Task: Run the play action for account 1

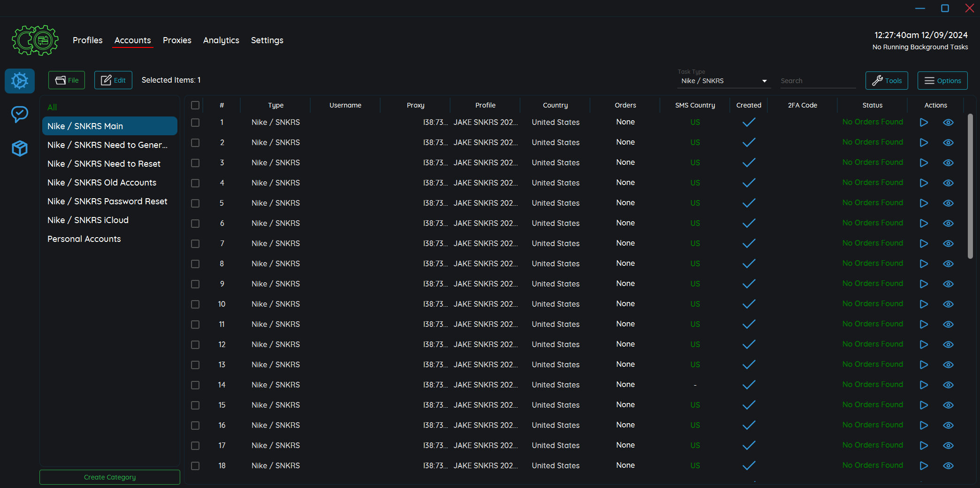Action: pos(924,122)
